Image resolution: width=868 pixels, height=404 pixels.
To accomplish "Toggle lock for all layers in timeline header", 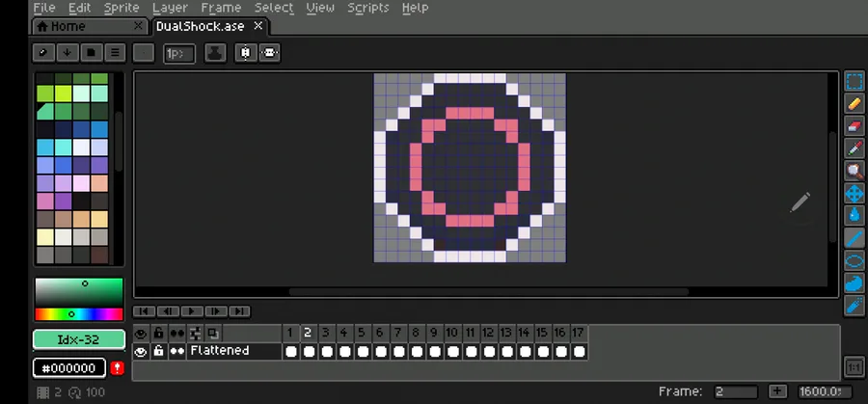I will pos(159,334).
